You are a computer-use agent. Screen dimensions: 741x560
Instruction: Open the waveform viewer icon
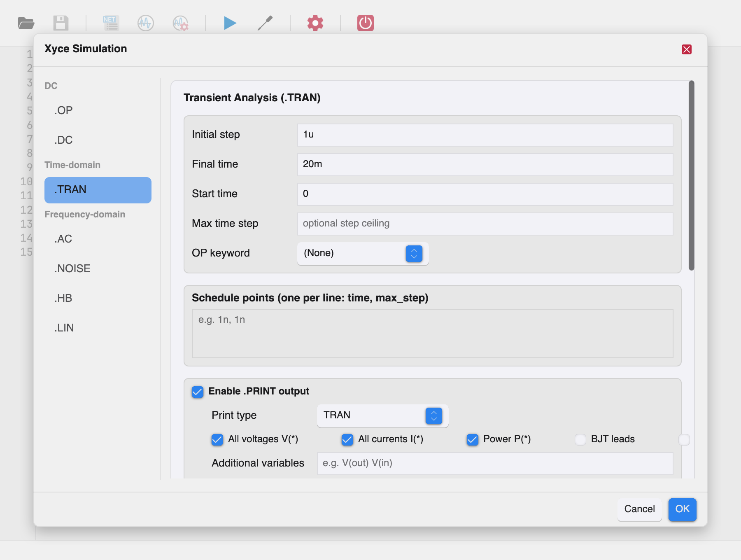[x=146, y=23]
